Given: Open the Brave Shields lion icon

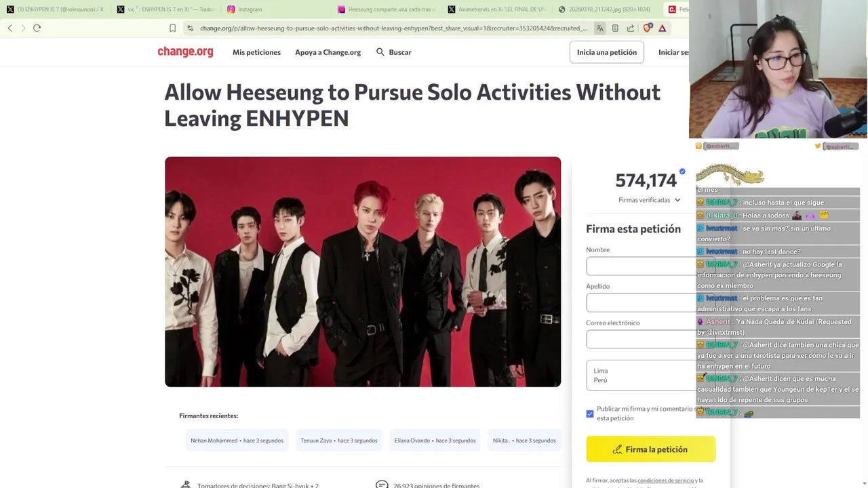Looking at the screenshot, I should [x=647, y=28].
